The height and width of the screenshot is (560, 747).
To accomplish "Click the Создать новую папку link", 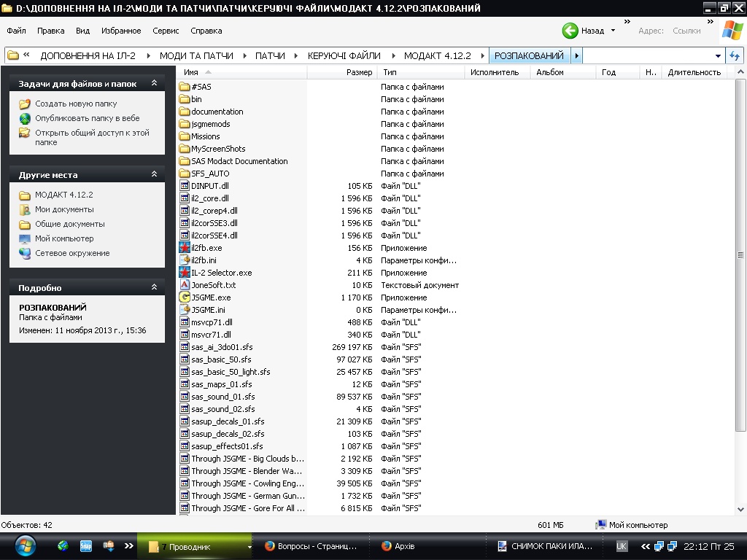I will 76,104.
